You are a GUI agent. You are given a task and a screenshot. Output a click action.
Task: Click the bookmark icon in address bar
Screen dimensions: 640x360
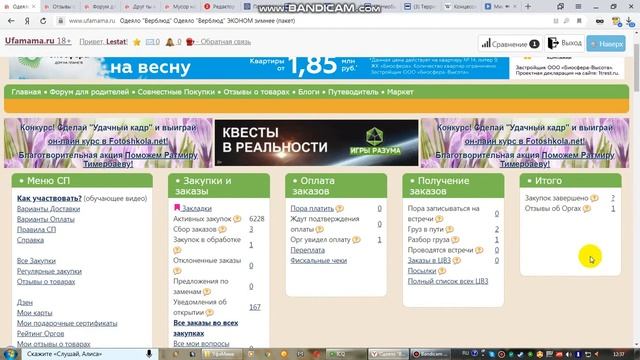pos(579,21)
